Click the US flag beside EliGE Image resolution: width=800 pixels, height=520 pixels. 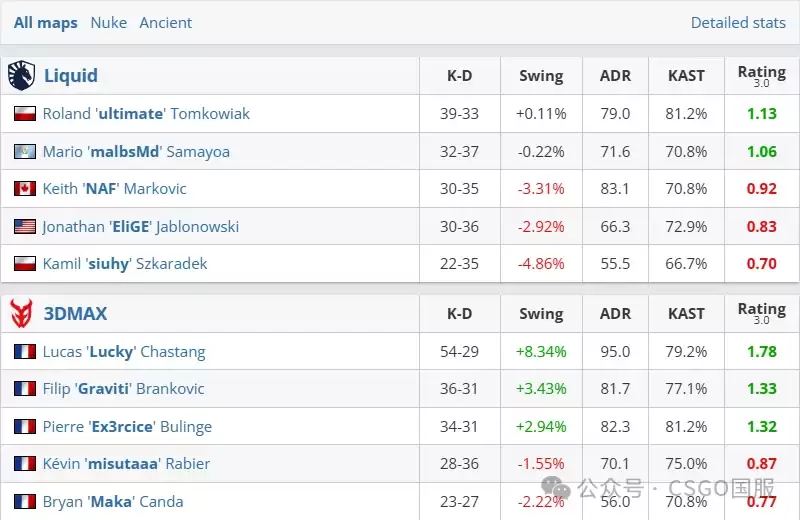pos(24,226)
